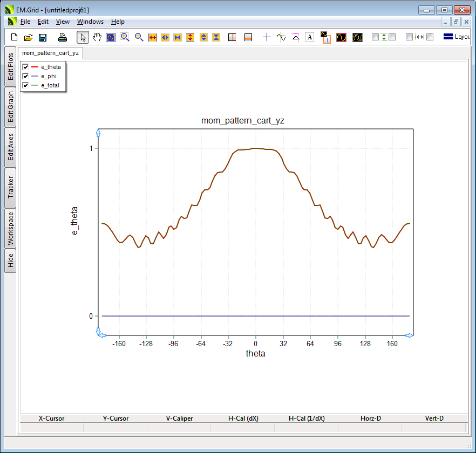Switch to the mom_pattern_cart_yz tab

pyautogui.click(x=50, y=53)
